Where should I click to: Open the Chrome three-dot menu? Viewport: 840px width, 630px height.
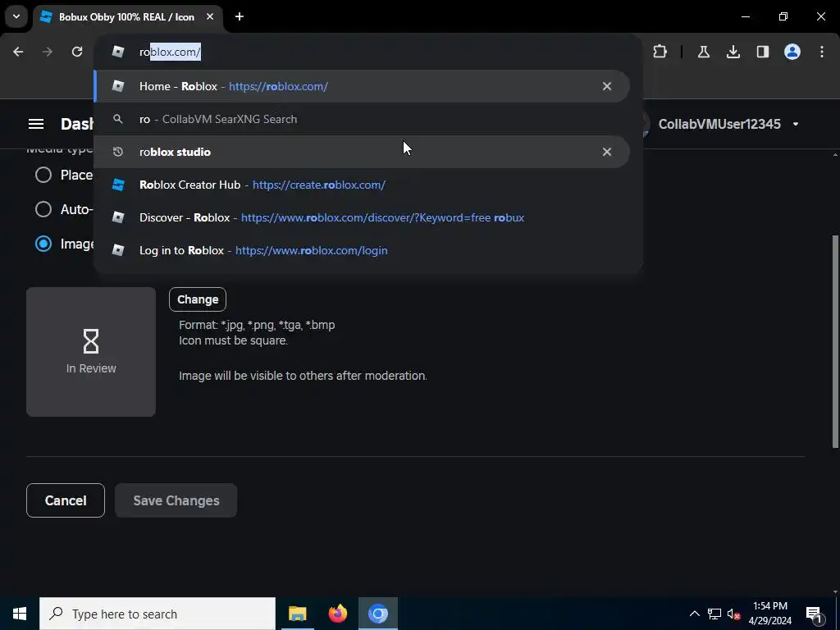[x=822, y=52]
